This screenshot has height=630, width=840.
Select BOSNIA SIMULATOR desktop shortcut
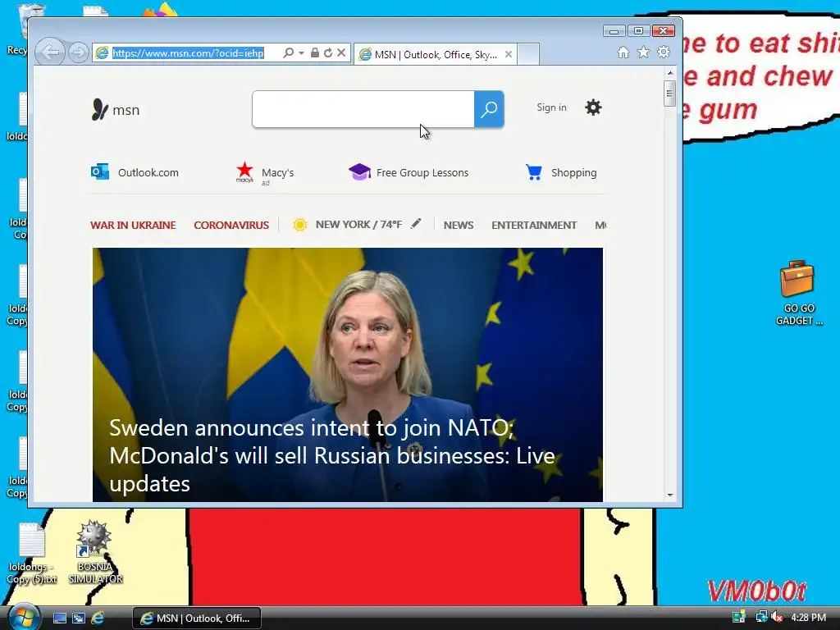point(95,552)
